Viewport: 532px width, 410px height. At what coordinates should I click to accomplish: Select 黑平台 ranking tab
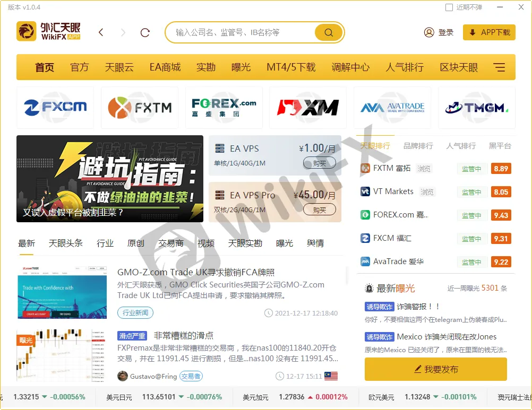(x=500, y=146)
